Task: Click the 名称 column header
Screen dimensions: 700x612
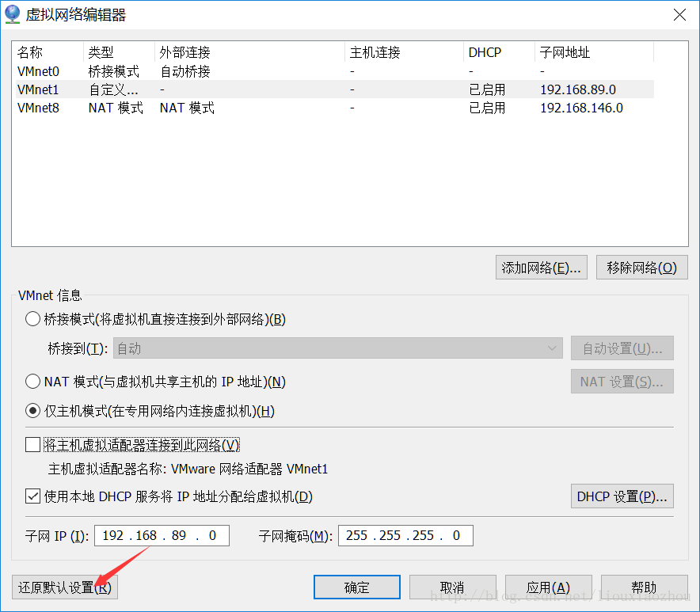Action: tap(48, 52)
